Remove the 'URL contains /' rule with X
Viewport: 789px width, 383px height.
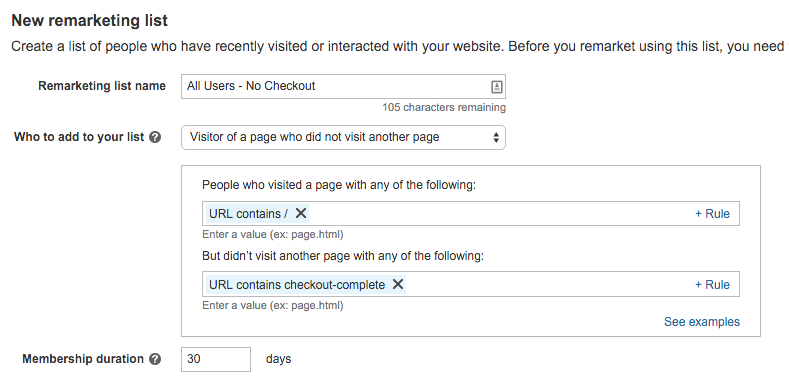click(300, 213)
